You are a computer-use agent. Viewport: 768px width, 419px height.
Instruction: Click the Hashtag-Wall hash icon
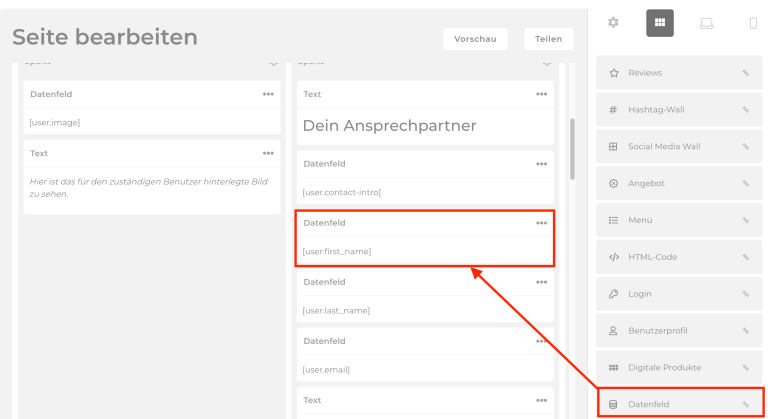pyautogui.click(x=614, y=109)
